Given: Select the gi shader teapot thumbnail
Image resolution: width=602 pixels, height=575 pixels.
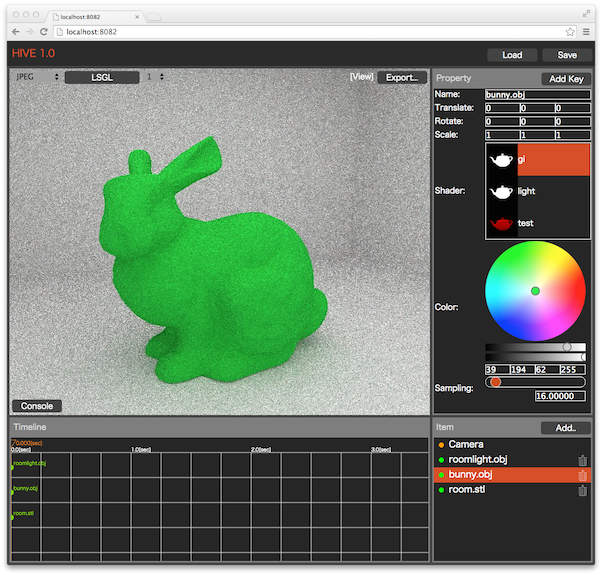Looking at the screenshot, I should coord(501,160).
